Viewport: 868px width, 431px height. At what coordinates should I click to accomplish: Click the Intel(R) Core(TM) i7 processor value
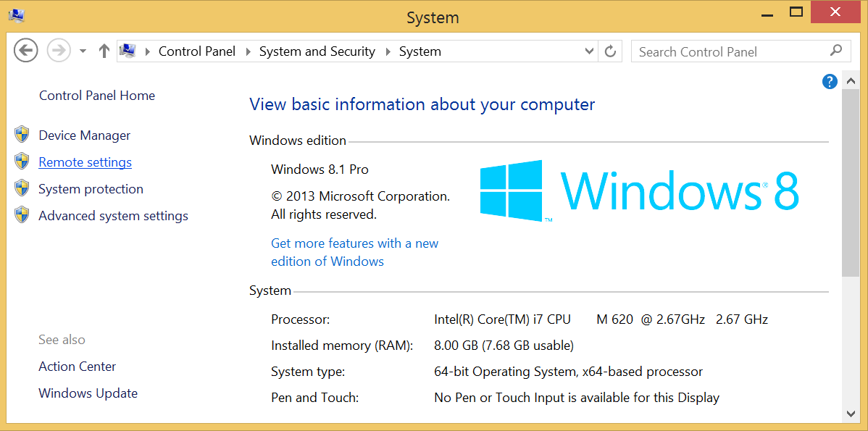(601, 319)
